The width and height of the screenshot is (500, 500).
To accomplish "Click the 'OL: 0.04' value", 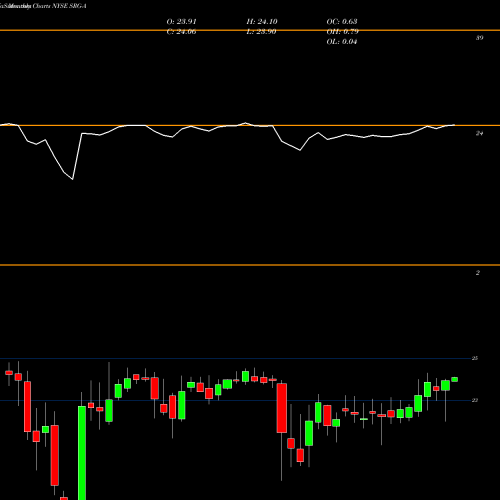I will [x=342, y=42].
